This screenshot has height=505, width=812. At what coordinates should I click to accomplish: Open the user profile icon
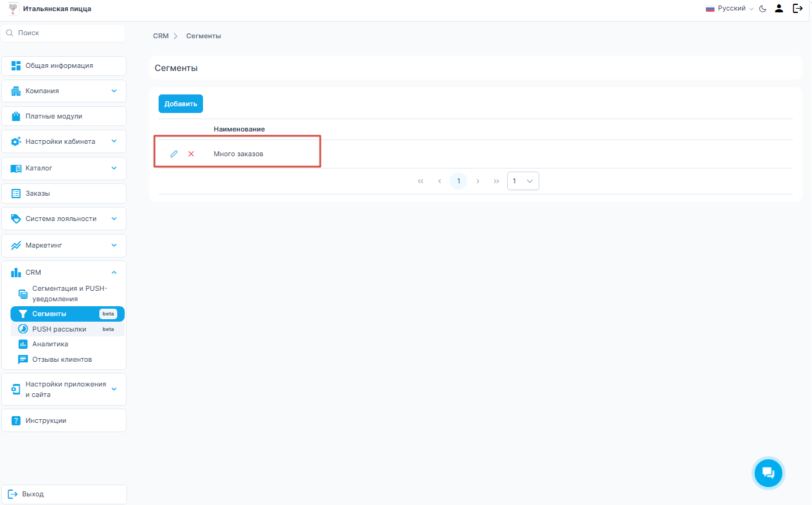click(x=779, y=9)
